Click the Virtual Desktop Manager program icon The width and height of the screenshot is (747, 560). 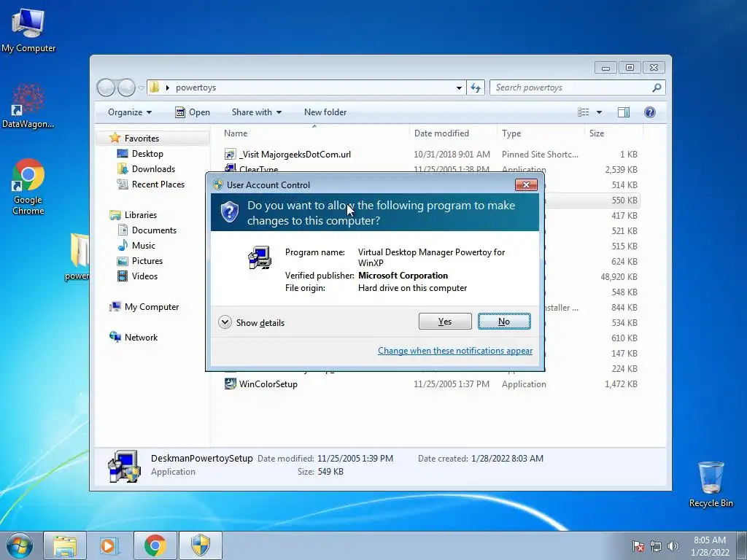tap(260, 257)
